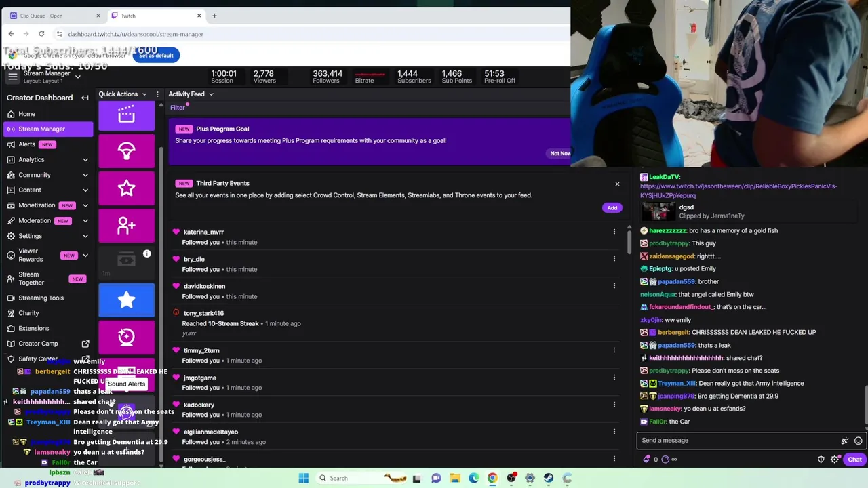
Task: Open Quick Actions three-dot options
Action: (157, 94)
